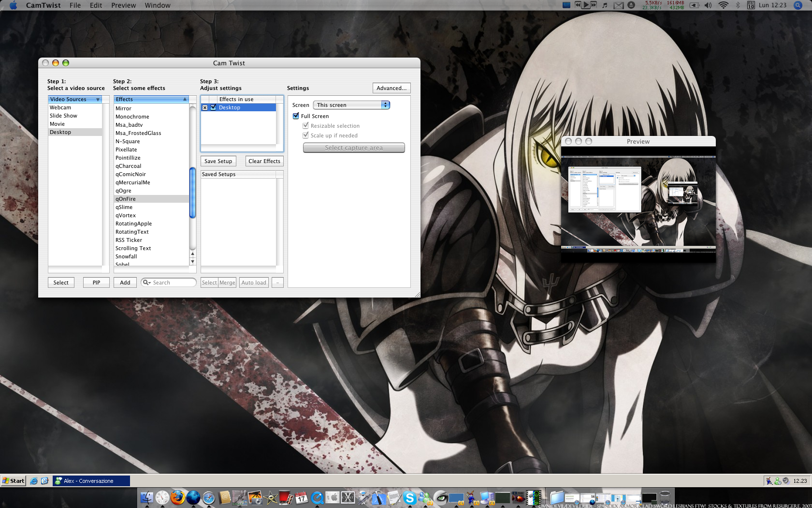Viewport: 812px width, 508px height.
Task: Toggle Scale up if needed checkbox
Action: (x=305, y=135)
